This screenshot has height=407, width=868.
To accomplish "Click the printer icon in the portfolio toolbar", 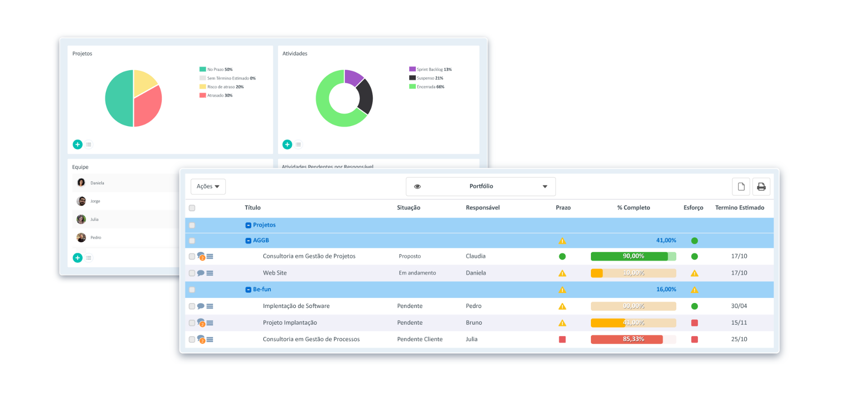I will [x=761, y=186].
